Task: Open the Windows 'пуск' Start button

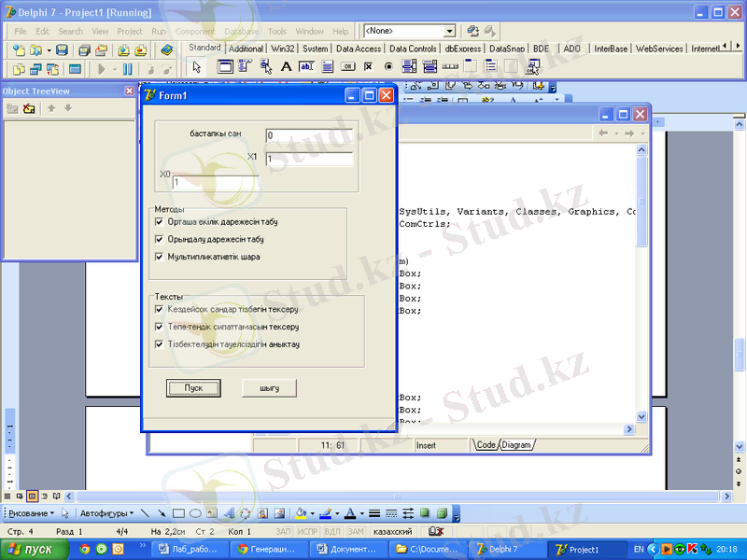Action: pos(35,550)
